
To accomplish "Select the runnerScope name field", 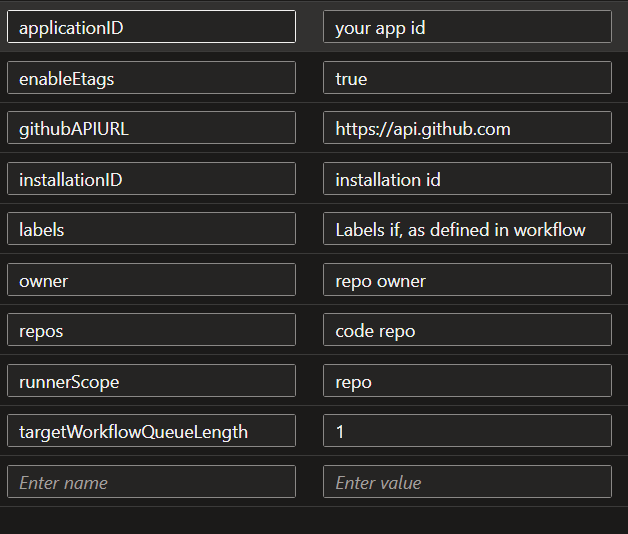I will click(151, 381).
